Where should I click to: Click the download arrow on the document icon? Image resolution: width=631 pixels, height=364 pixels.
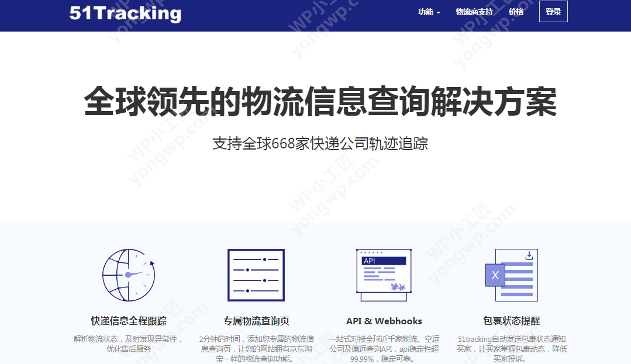coord(529,255)
